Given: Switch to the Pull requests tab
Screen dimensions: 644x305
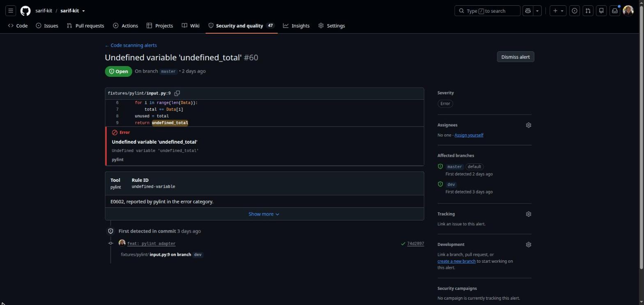Looking at the screenshot, I should pyautogui.click(x=85, y=25).
